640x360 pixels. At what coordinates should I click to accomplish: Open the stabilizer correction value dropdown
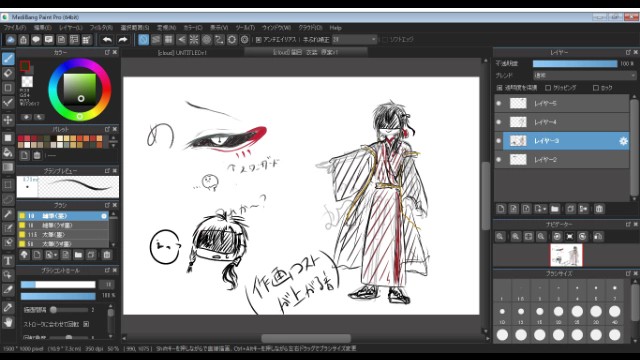click(354, 40)
